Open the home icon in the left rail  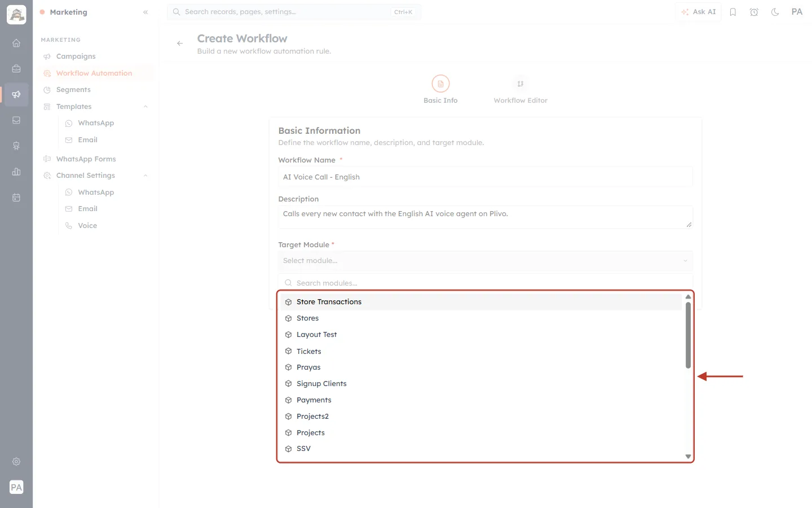16,43
